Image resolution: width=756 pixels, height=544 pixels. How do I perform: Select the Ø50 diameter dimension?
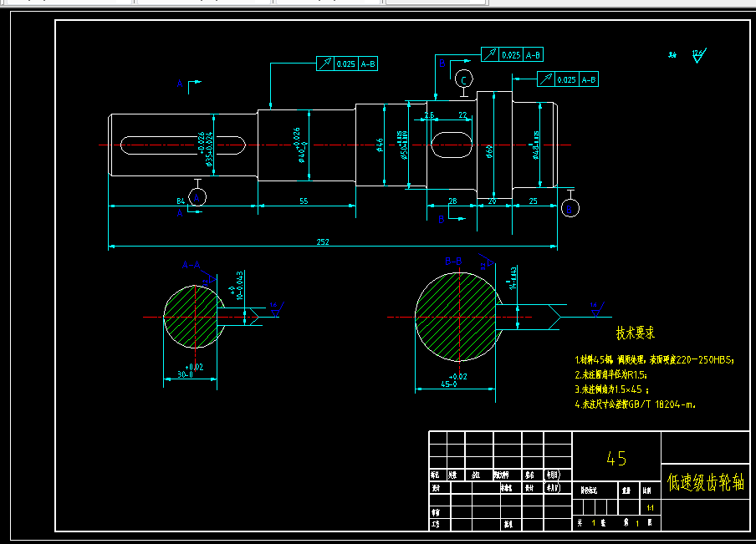click(402, 145)
